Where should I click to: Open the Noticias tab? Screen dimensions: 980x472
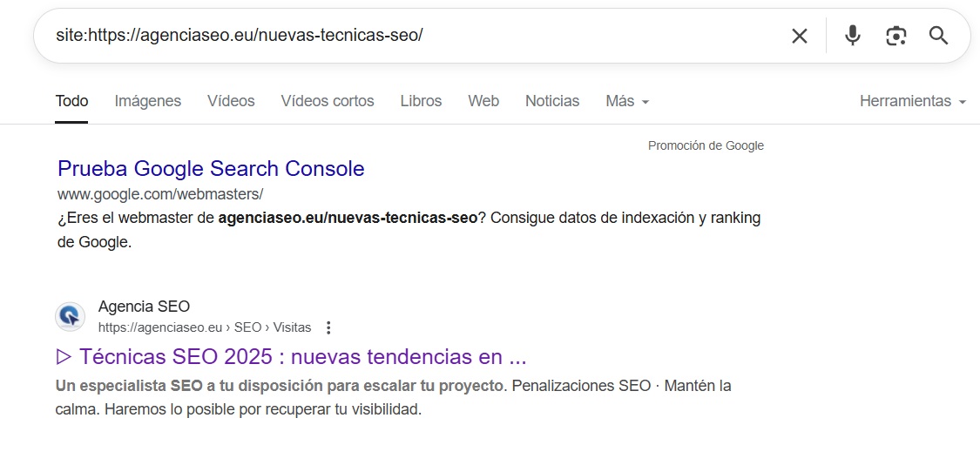[x=552, y=101]
